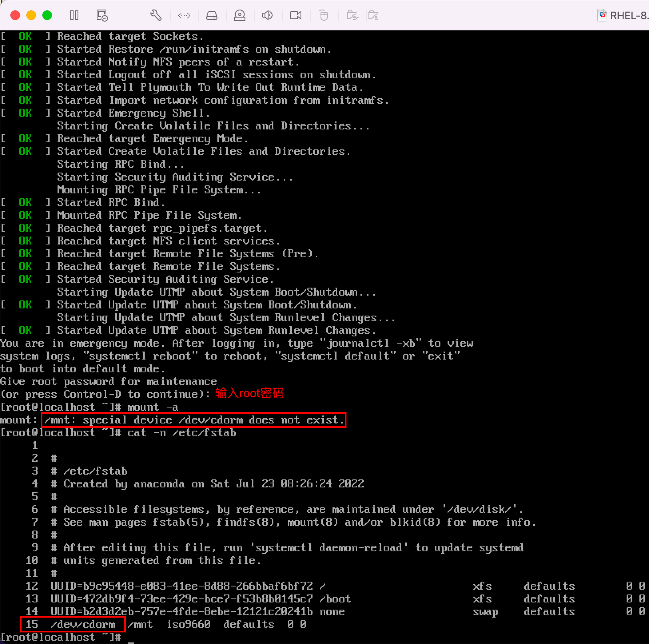This screenshot has width=649, height=644.
Task: Click the red-boxed mount error message
Action: pyautogui.click(x=193, y=420)
